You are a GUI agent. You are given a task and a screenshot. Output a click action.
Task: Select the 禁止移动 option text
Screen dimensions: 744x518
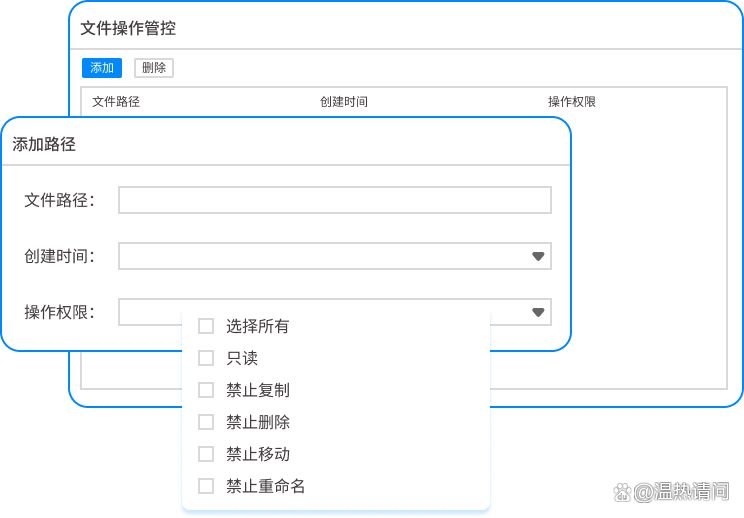pyautogui.click(x=258, y=454)
